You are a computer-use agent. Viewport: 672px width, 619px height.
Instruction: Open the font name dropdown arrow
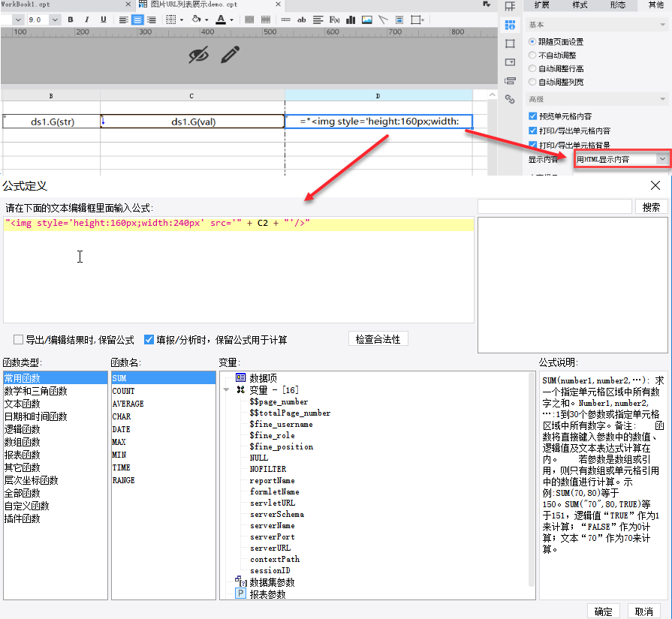click(17, 20)
